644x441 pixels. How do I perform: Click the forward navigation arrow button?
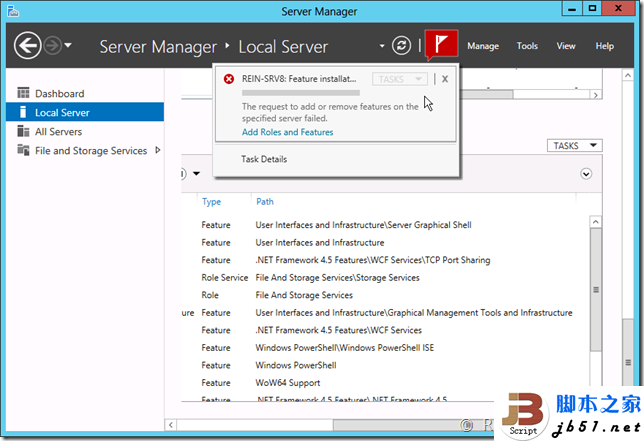(53, 46)
